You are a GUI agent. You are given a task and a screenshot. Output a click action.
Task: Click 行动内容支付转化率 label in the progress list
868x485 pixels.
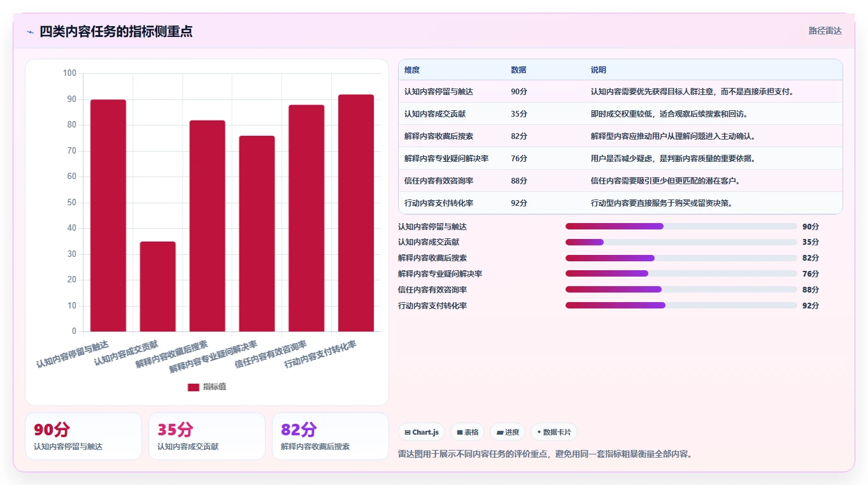(432, 306)
